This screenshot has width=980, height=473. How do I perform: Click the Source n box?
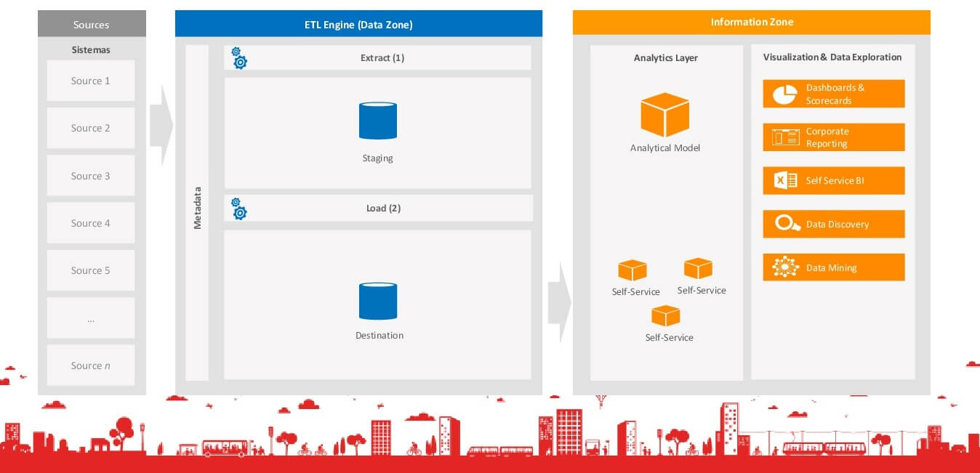tap(91, 365)
